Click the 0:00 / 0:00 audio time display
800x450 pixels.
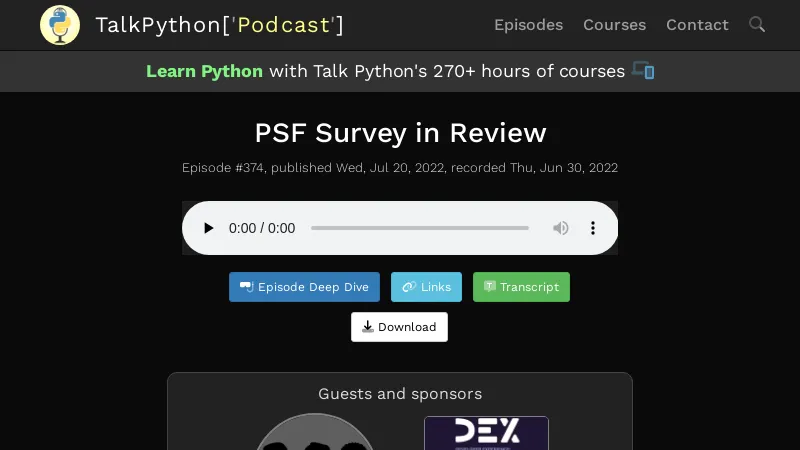tap(262, 228)
